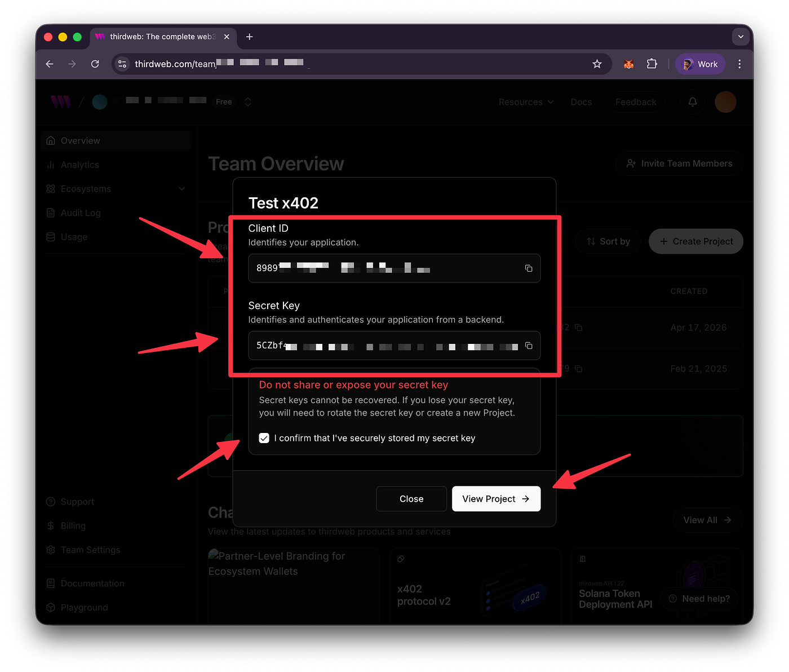Select Overview in the sidebar
Image resolution: width=789 pixels, height=672 pixels.
(116, 140)
